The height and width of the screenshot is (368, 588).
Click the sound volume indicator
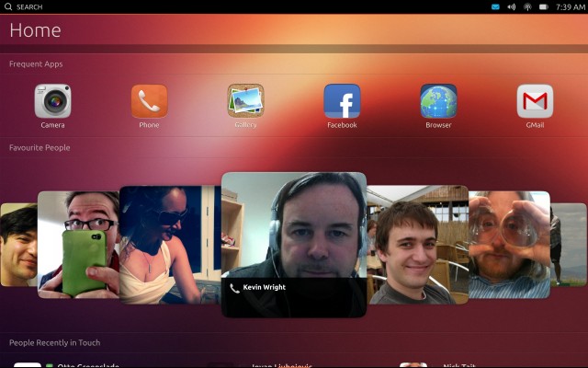(x=512, y=6)
